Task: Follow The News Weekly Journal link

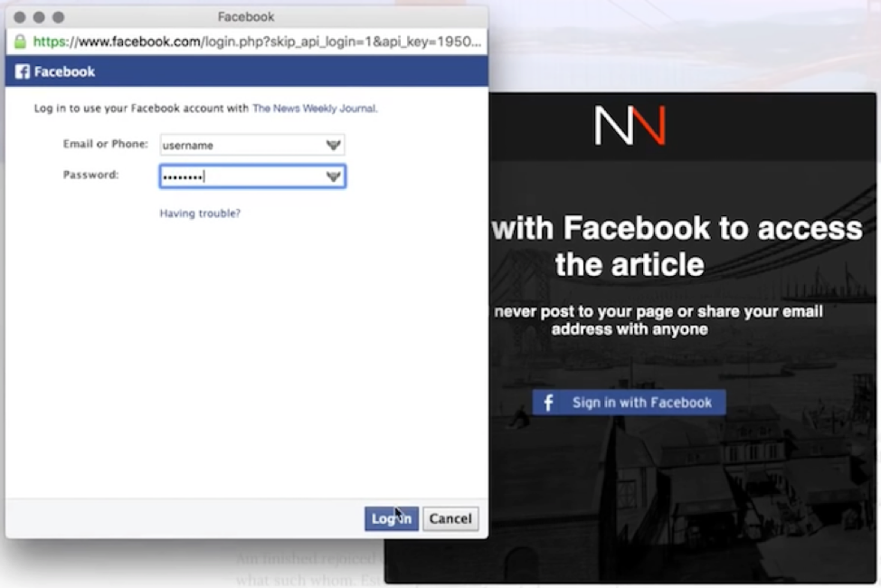Action: coord(314,109)
